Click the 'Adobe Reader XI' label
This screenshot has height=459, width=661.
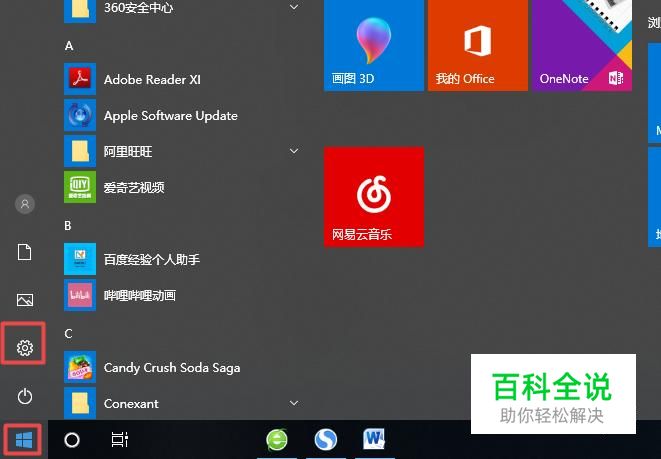tap(152, 79)
